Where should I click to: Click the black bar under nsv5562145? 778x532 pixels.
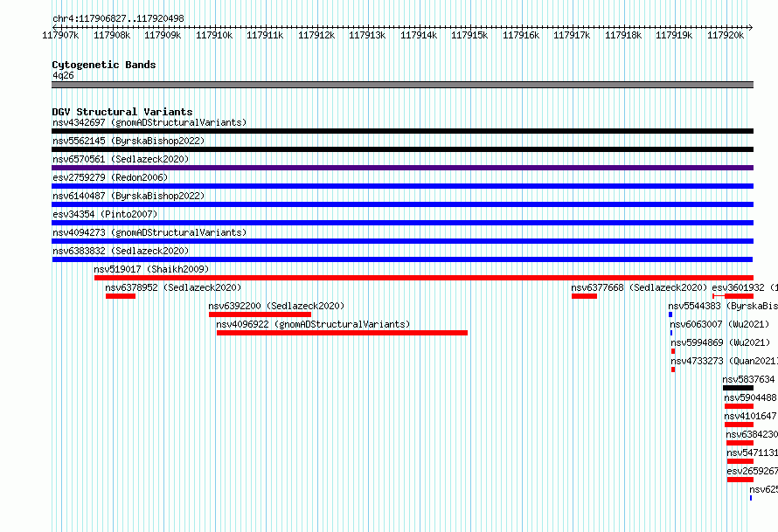tap(402, 149)
